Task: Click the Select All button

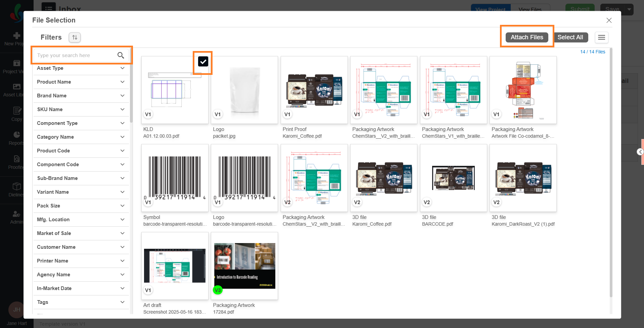Action: (570, 37)
